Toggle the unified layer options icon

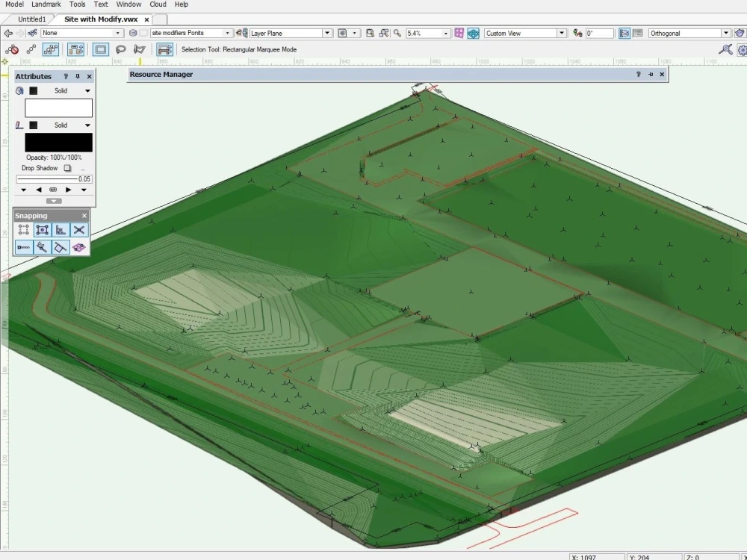(624, 34)
